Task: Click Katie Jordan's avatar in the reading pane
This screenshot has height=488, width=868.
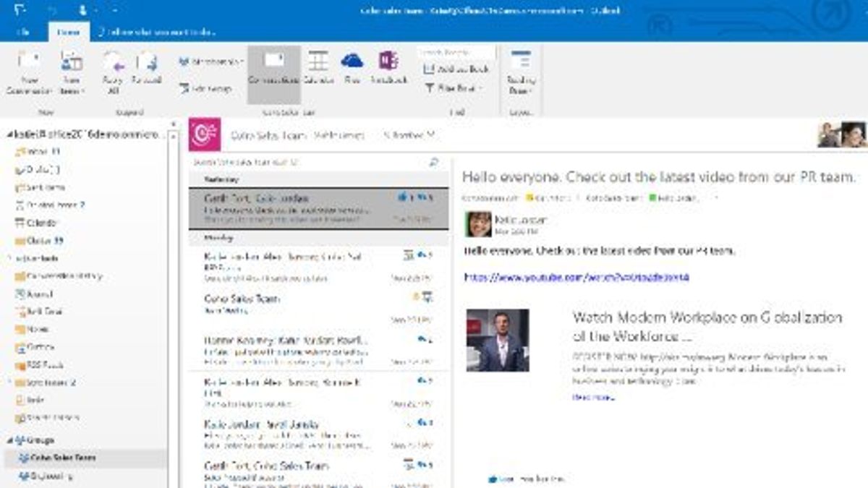Action: pos(478,224)
